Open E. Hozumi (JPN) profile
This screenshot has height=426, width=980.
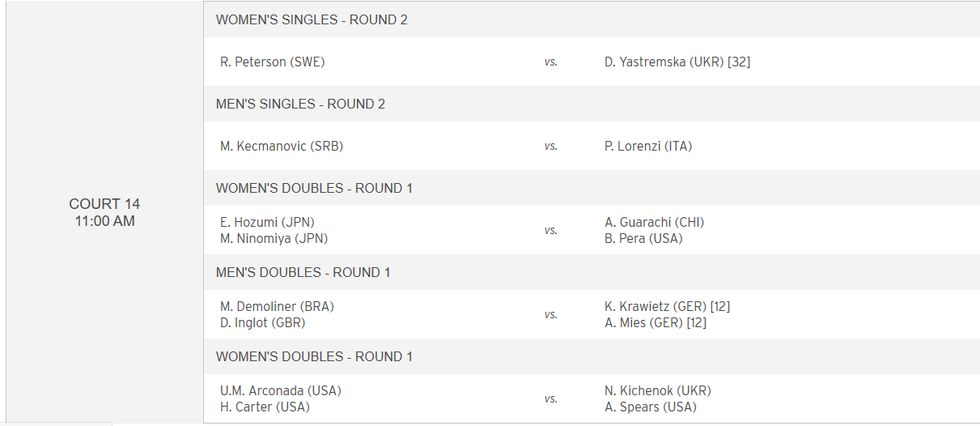coord(267,222)
